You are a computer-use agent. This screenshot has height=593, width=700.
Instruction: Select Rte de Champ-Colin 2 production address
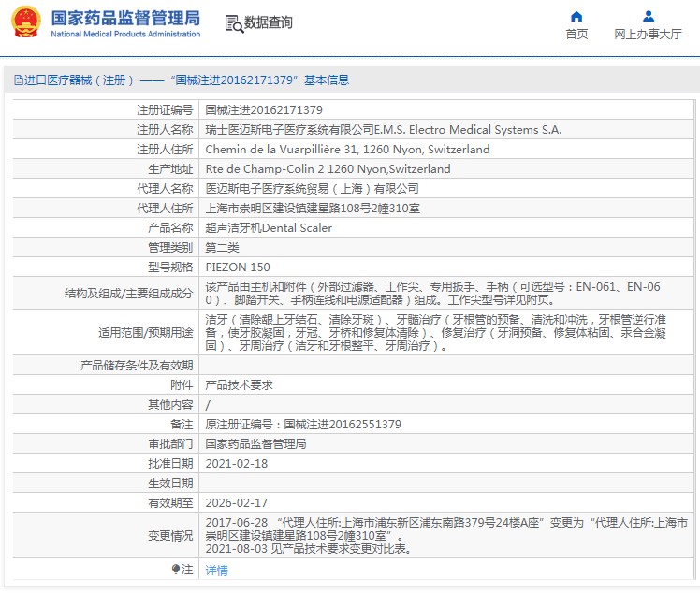328,168
